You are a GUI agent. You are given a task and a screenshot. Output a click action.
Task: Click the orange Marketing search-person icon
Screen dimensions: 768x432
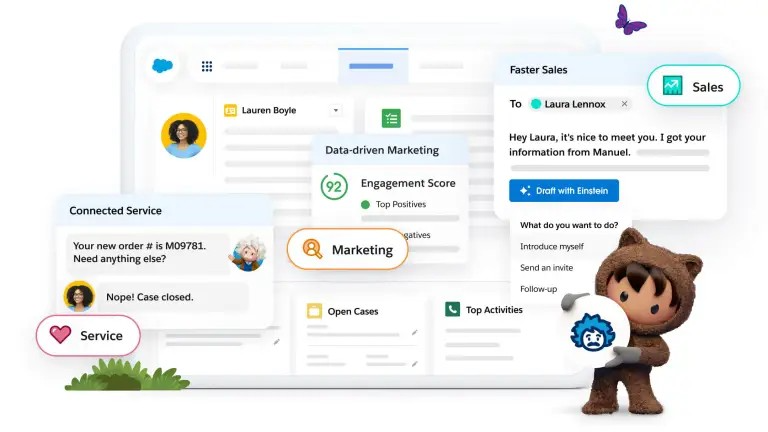coord(312,249)
